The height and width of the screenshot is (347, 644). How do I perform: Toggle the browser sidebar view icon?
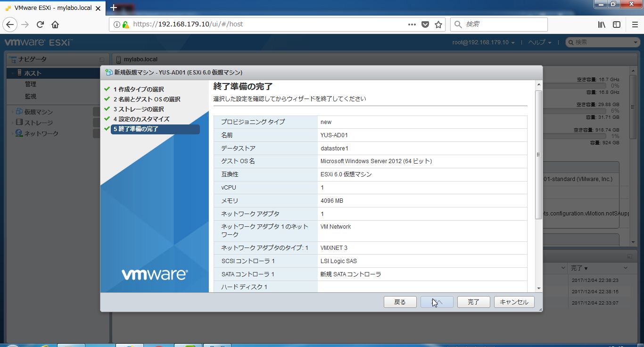[617, 25]
